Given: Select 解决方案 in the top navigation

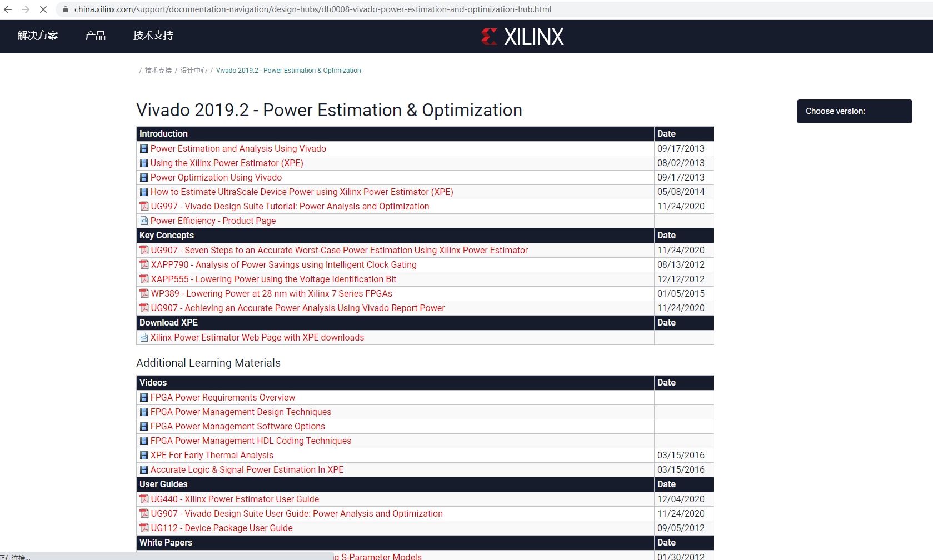Looking at the screenshot, I should coord(37,35).
